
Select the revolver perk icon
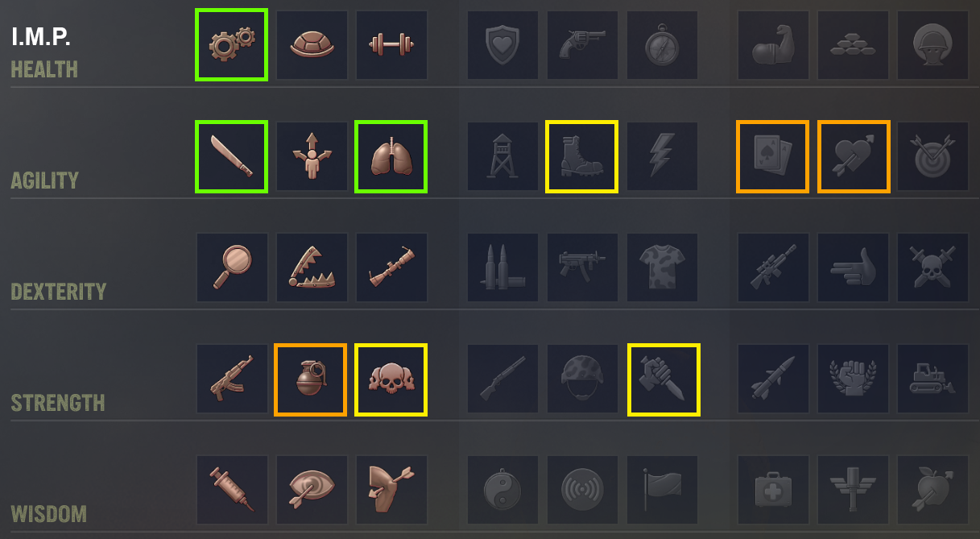[x=583, y=45]
